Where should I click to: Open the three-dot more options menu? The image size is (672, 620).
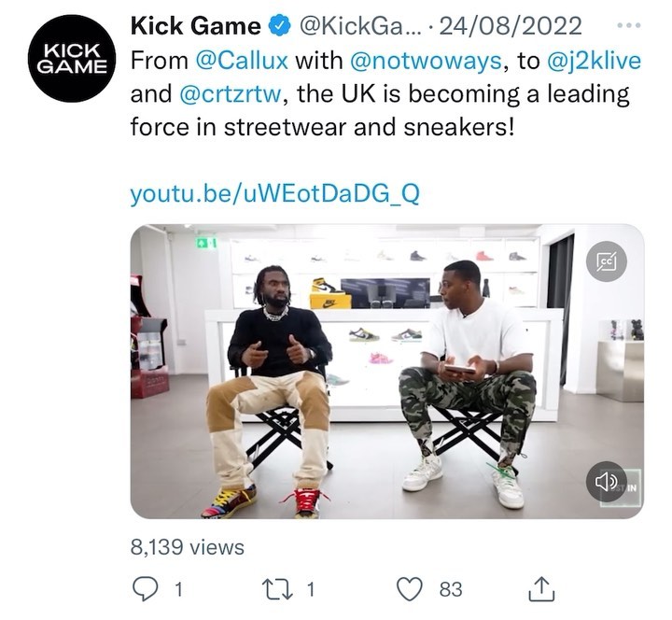tap(629, 26)
